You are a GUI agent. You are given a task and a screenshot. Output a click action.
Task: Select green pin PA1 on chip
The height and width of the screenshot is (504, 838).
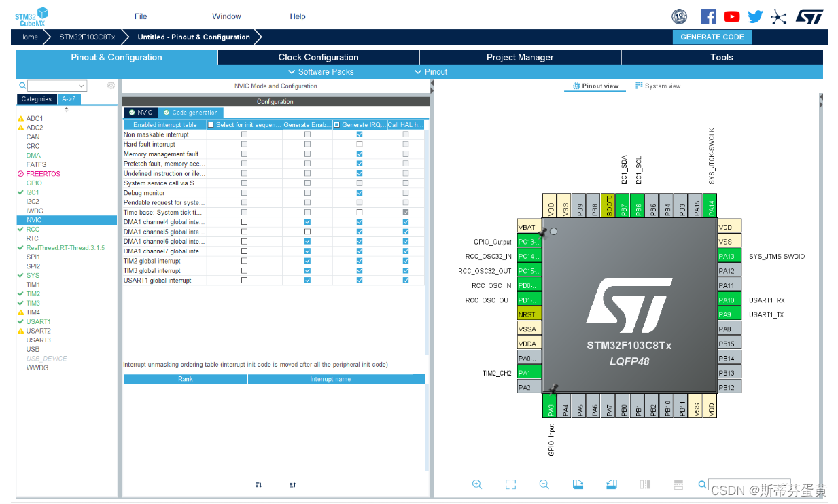[529, 373]
